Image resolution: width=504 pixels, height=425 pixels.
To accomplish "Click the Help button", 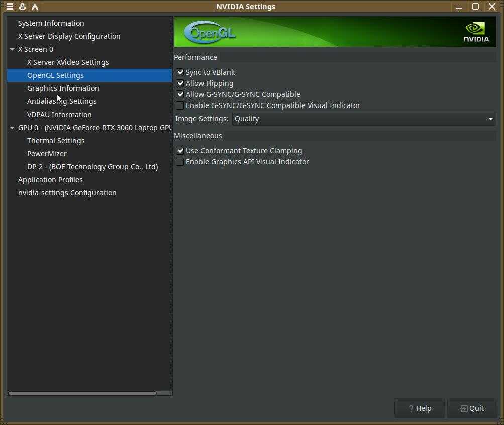I will pos(420,408).
